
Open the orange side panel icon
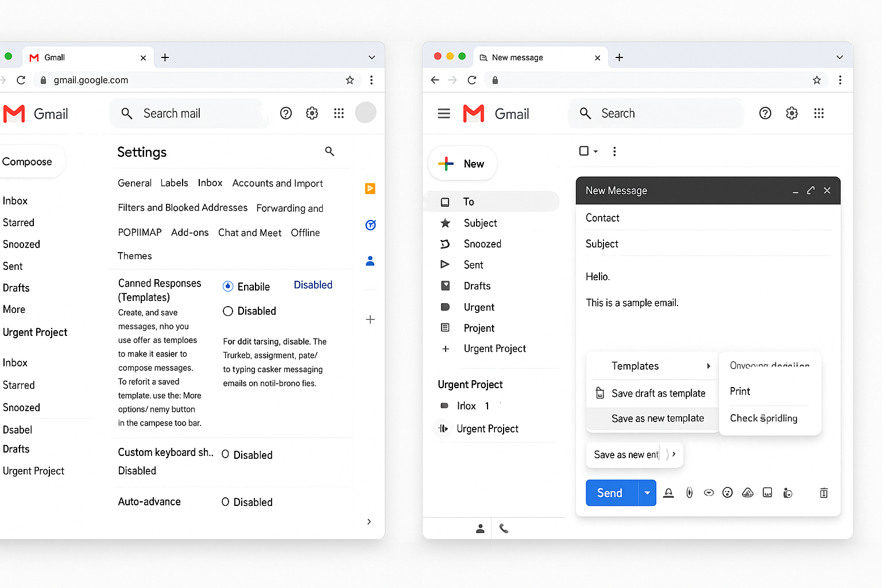tap(370, 188)
